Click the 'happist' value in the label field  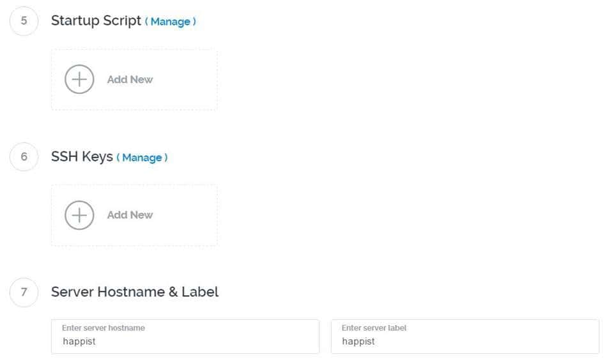[x=358, y=342]
